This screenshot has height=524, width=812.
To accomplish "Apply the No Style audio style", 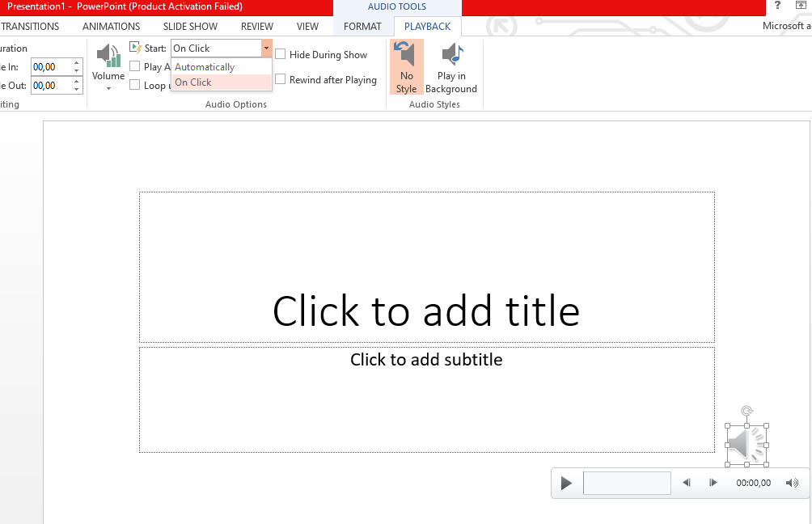I will (x=406, y=66).
